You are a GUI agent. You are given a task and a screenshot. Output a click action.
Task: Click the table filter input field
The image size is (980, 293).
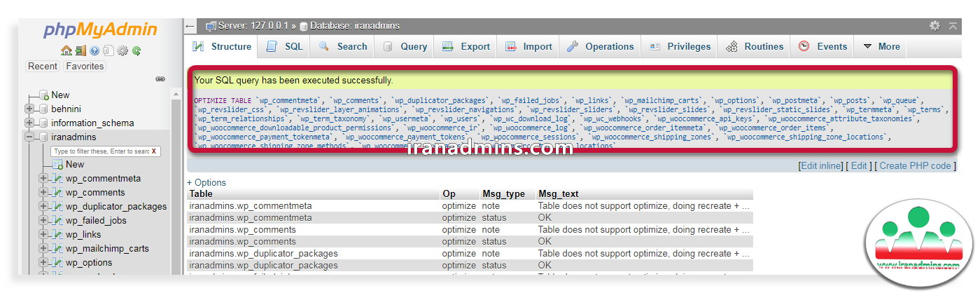(x=101, y=151)
